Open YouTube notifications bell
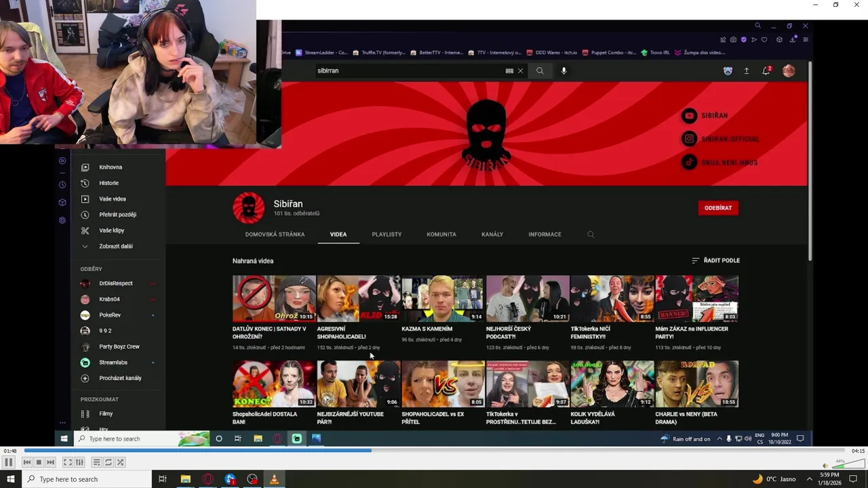This screenshot has width=868, height=488. 766,70
